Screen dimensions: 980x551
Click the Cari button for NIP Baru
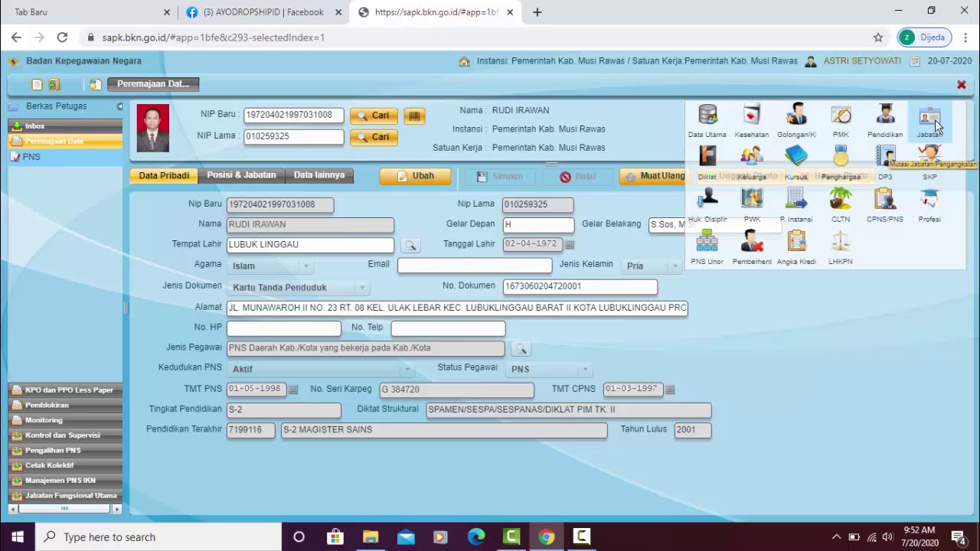pyautogui.click(x=373, y=116)
